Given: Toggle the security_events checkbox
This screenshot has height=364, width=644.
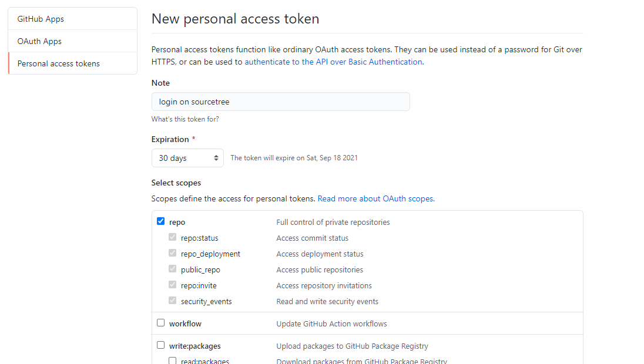Looking at the screenshot, I should pos(173,301).
